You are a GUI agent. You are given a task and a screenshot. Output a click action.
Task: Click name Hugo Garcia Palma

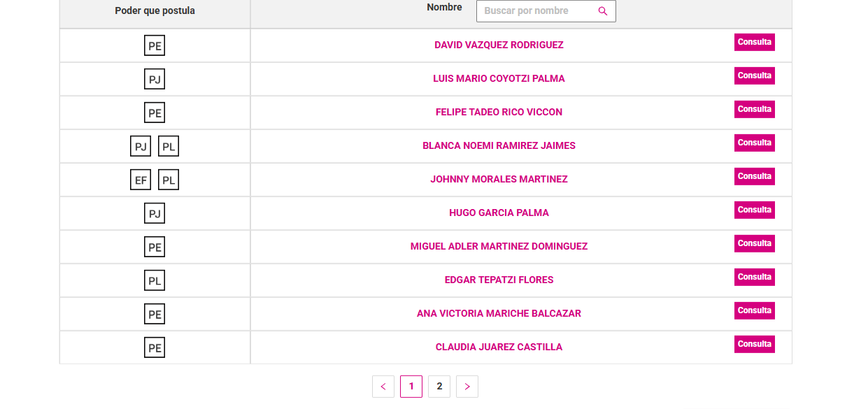coord(499,213)
